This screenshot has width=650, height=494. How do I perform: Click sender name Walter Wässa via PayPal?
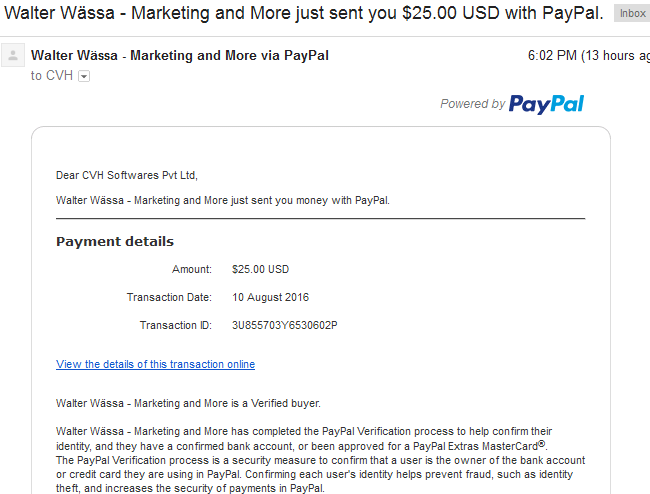tap(180, 56)
